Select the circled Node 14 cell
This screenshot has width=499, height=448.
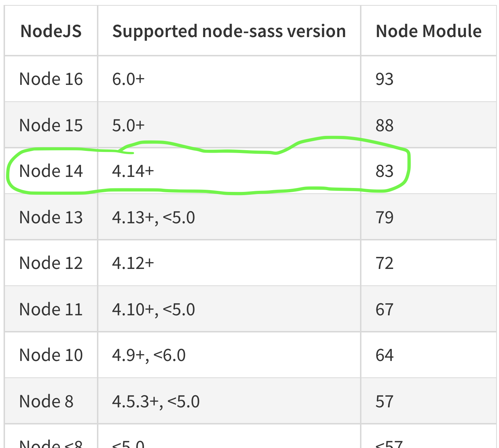coord(51,171)
